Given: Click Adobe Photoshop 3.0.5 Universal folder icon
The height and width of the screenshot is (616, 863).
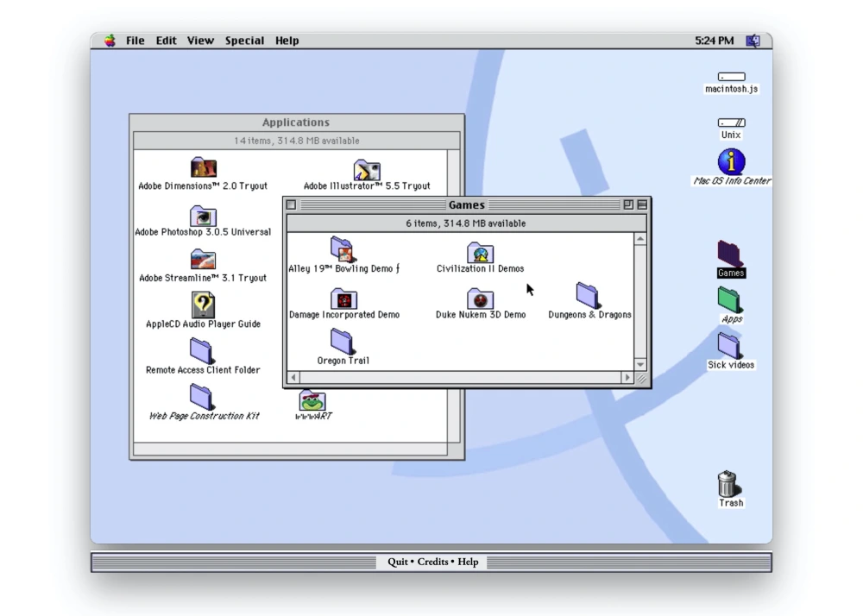Looking at the screenshot, I should [x=203, y=216].
